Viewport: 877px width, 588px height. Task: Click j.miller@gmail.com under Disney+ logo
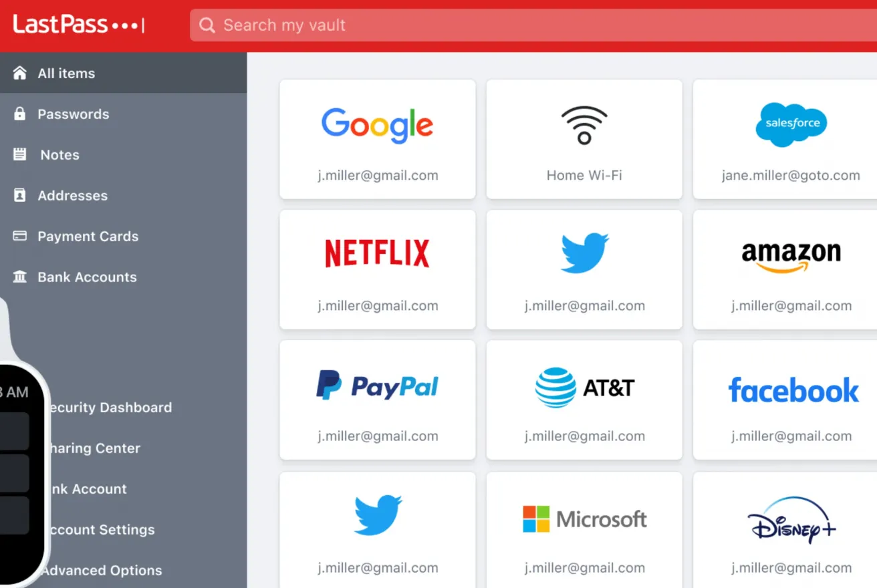791,568
